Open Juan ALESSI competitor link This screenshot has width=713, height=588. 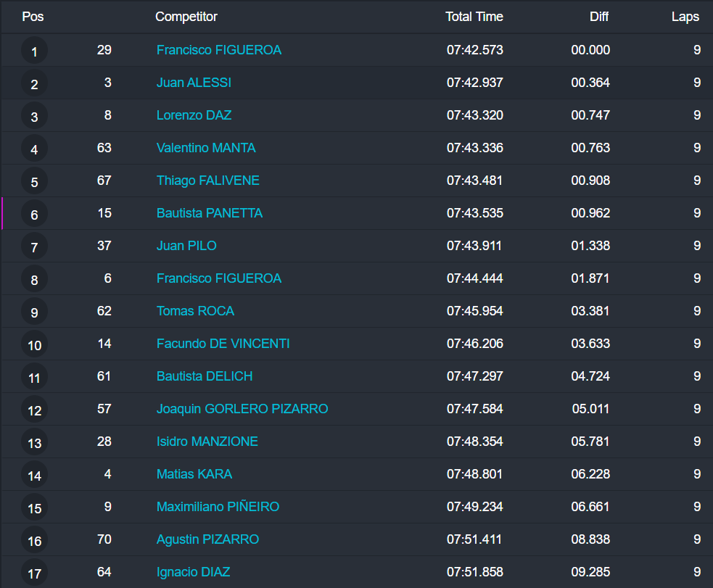click(x=194, y=83)
